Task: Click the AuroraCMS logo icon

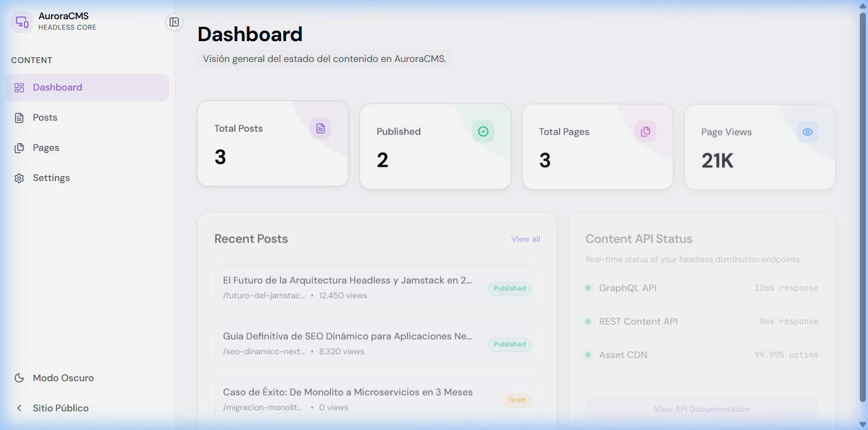Action: [22, 22]
